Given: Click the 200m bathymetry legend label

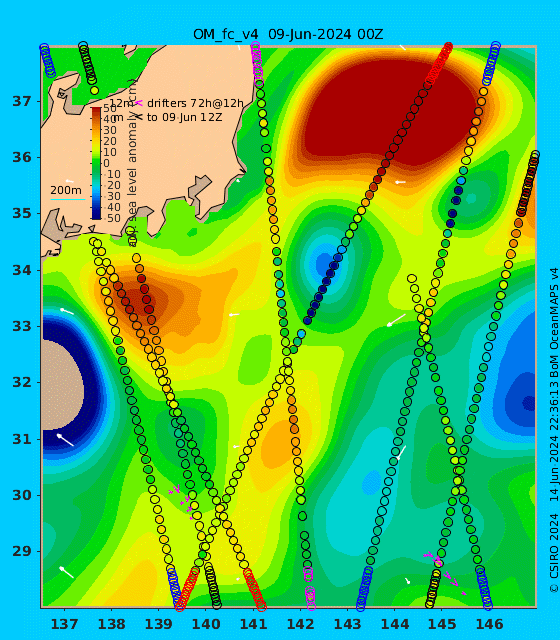Looking at the screenshot, I should pyautogui.click(x=66, y=190).
